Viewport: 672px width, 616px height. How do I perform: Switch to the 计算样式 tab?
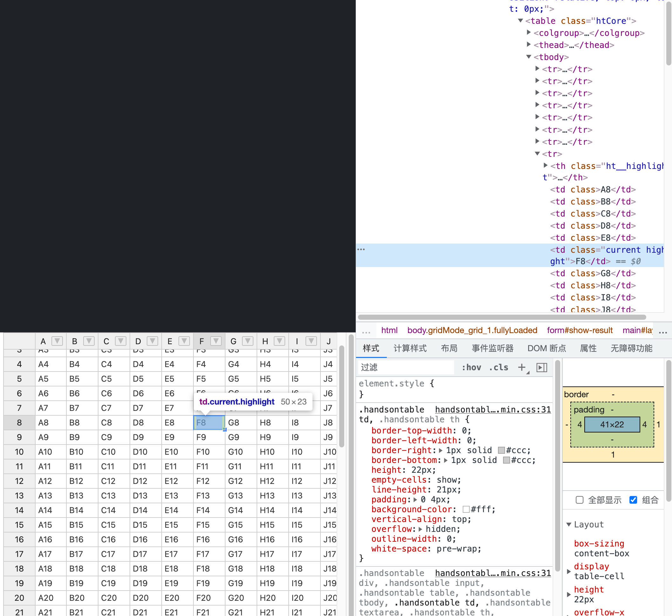coord(410,348)
